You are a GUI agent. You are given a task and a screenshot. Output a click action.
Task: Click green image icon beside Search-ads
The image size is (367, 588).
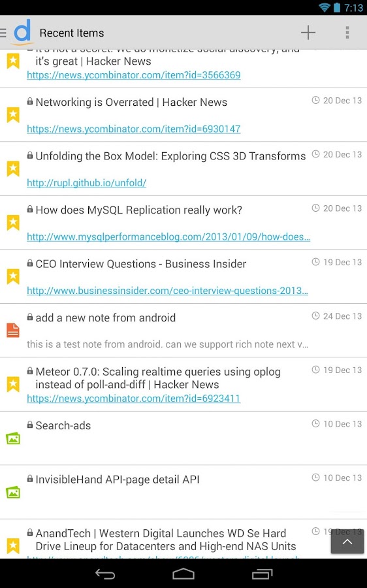pos(13,438)
